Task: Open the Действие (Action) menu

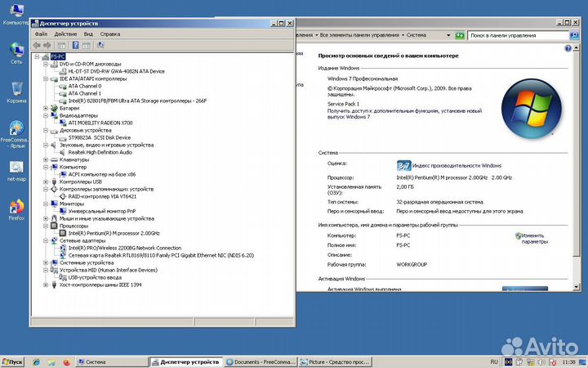Action: 65,34
